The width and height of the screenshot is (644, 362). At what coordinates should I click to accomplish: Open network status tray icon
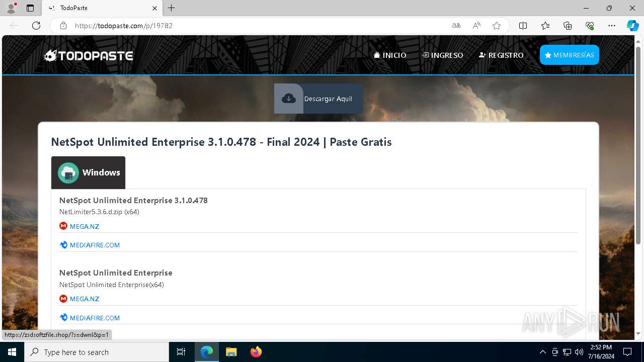tap(567, 352)
